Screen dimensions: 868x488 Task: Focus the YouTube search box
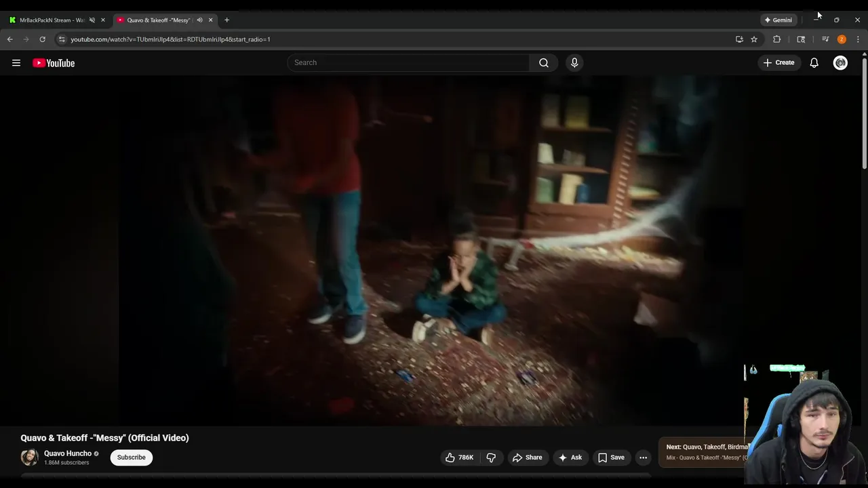click(408, 63)
